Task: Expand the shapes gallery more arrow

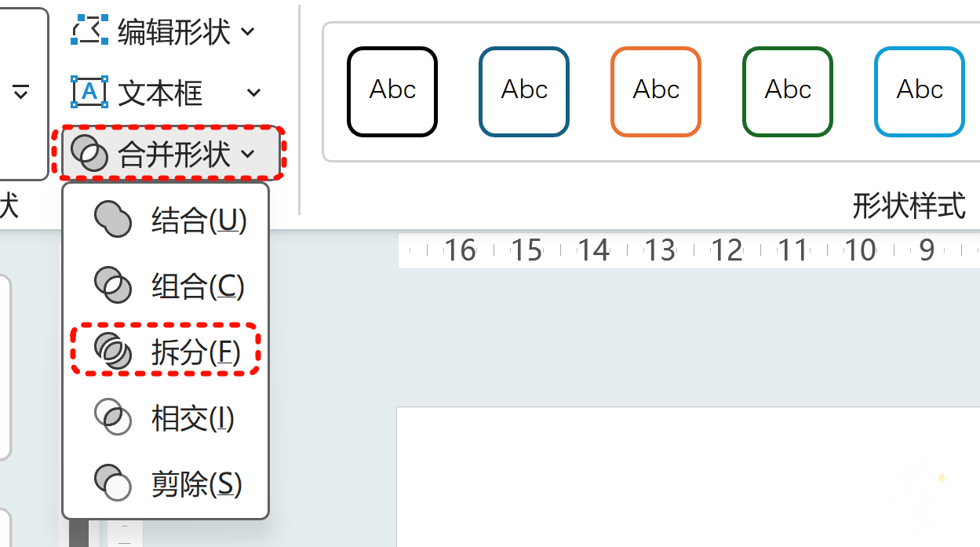Action: point(21,93)
